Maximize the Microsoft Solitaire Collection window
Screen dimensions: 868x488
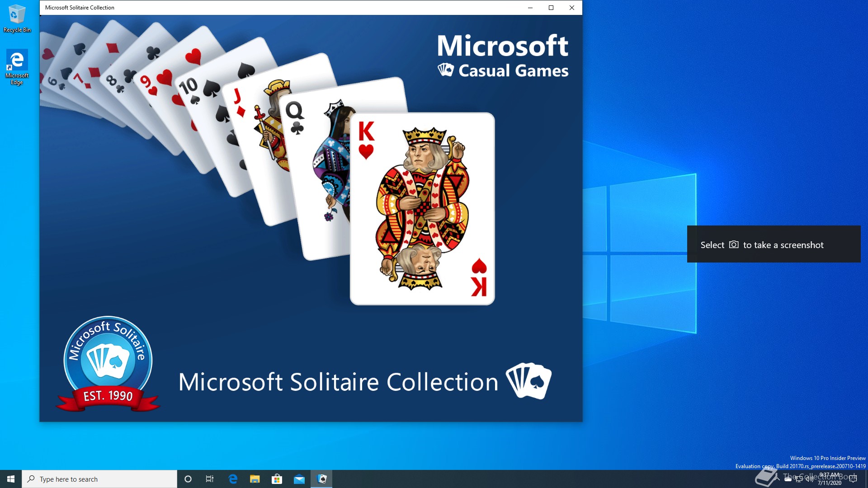[551, 8]
